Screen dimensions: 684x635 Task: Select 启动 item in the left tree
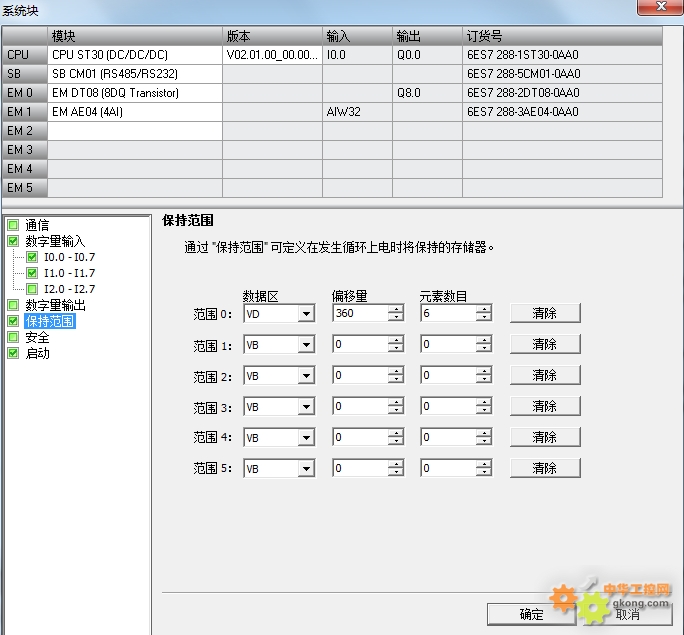tap(37, 354)
